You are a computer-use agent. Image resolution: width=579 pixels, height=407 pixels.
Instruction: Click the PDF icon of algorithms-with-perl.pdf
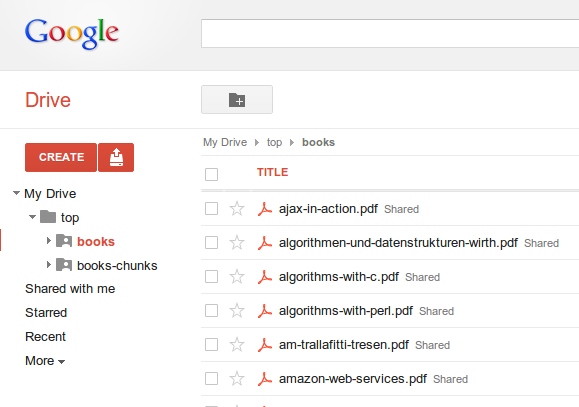coord(264,311)
